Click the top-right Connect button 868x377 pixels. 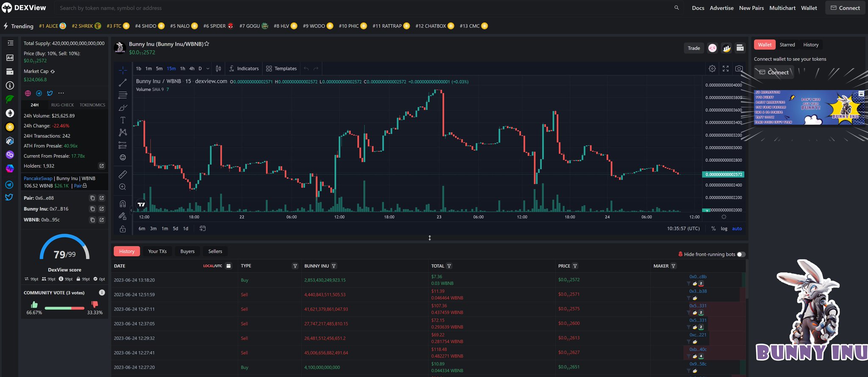(845, 8)
